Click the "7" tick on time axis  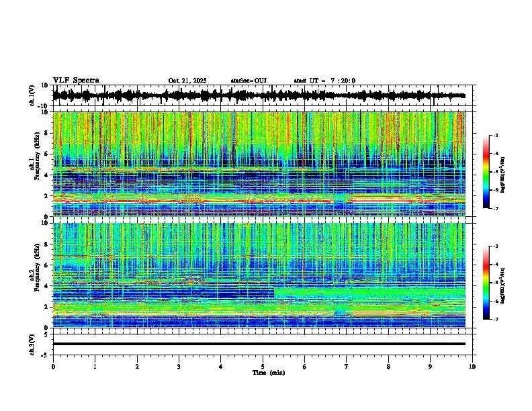(347, 367)
